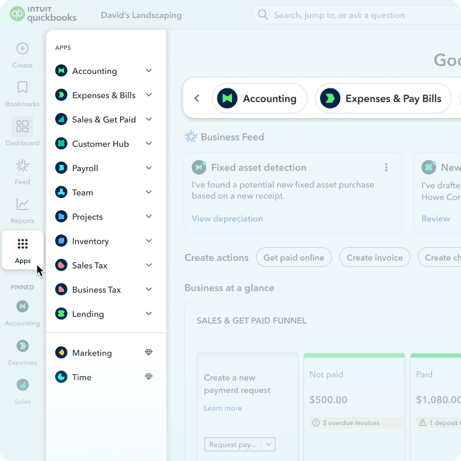Viewport: 461px width, 461px height.
Task: Click the Not paid $500.00 amount
Action: 328,400
